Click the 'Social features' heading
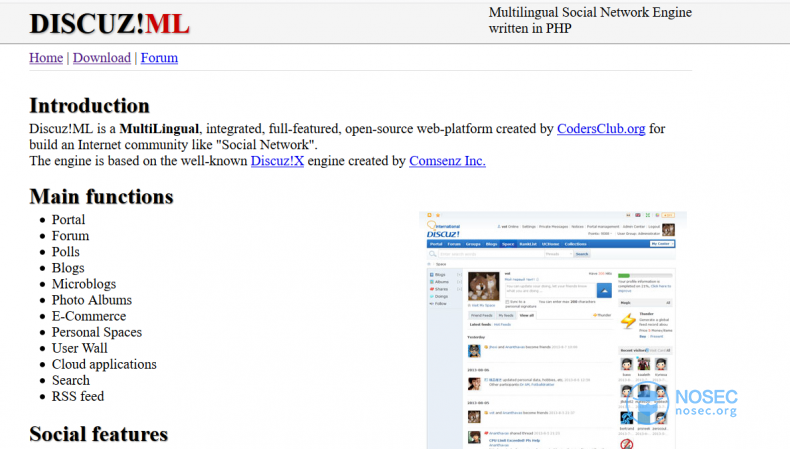The width and height of the screenshot is (790, 449). pos(99,434)
